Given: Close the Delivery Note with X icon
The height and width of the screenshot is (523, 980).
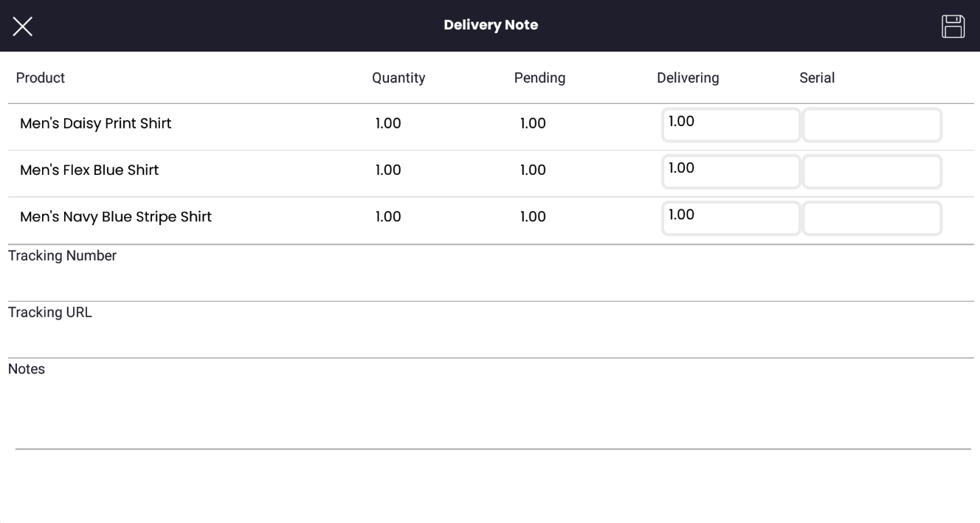Looking at the screenshot, I should (x=23, y=27).
